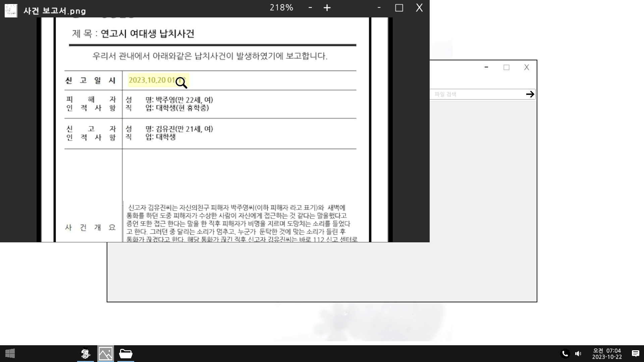Click the 218% zoom level indicator
The height and width of the screenshot is (362, 644).
click(x=281, y=8)
